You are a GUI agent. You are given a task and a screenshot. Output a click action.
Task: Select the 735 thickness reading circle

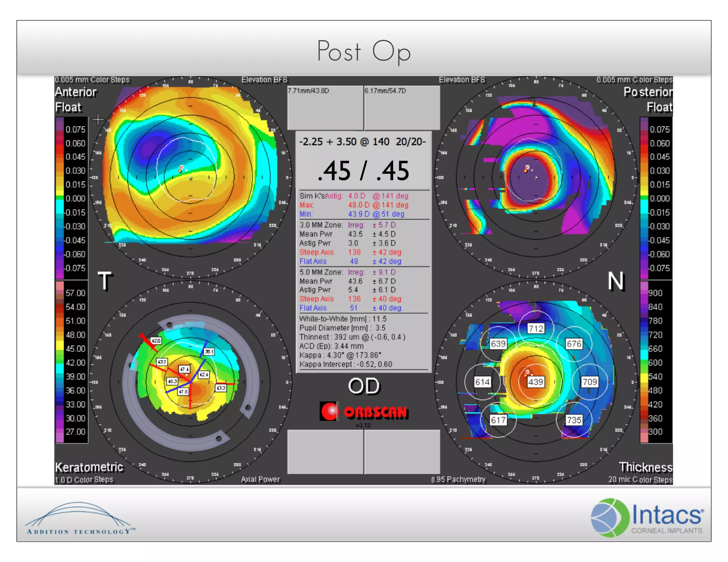click(x=574, y=420)
